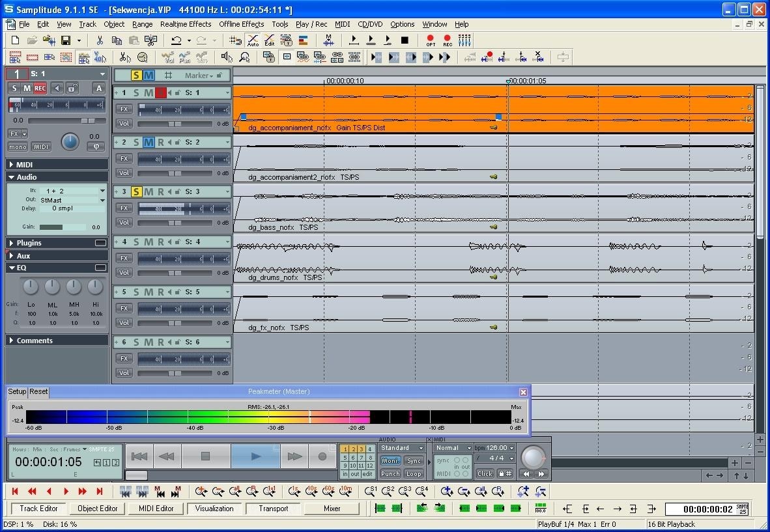The image size is (770, 532).
Task: Open the bpm 126.00 tempo dropdown
Action: pos(511,448)
